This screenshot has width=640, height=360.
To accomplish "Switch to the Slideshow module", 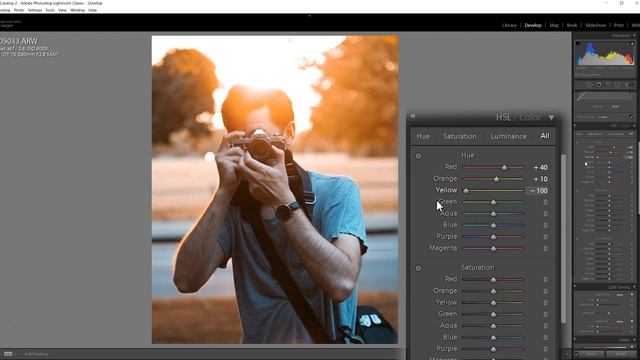I will coord(596,25).
